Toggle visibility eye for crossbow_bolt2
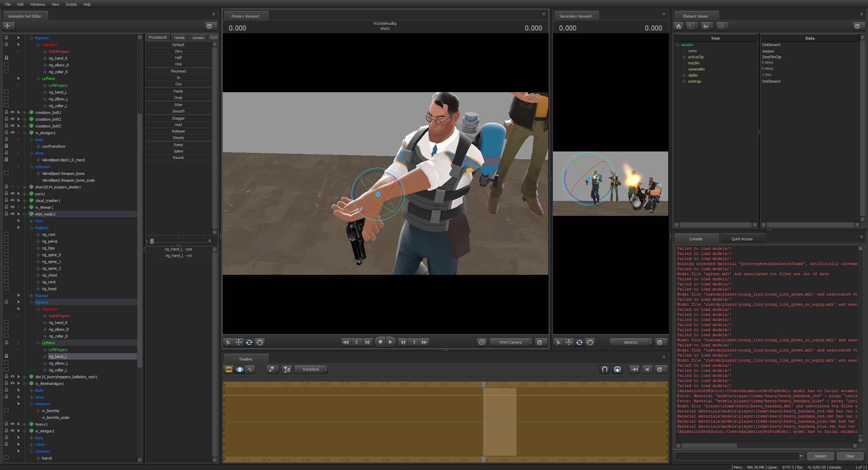Image resolution: width=868 pixels, height=470 pixels. (13, 119)
